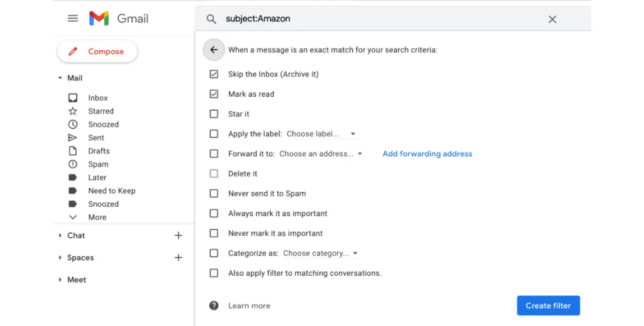Click the Inbox tray icon

(73, 97)
